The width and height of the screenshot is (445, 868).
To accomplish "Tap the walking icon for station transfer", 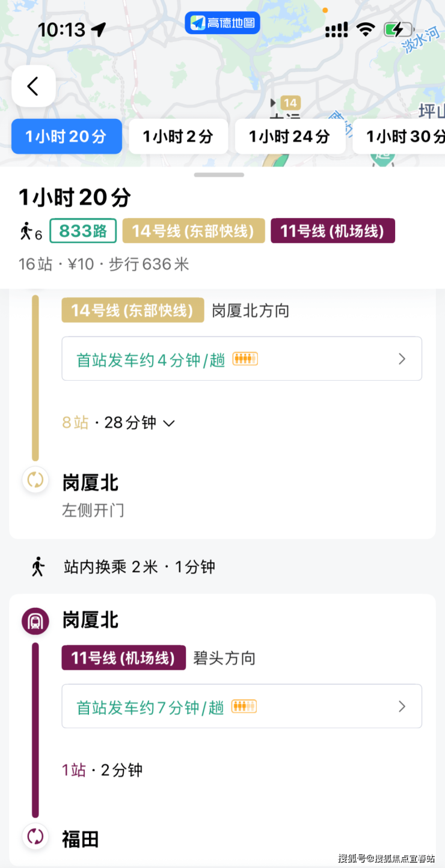I will pos(38,566).
